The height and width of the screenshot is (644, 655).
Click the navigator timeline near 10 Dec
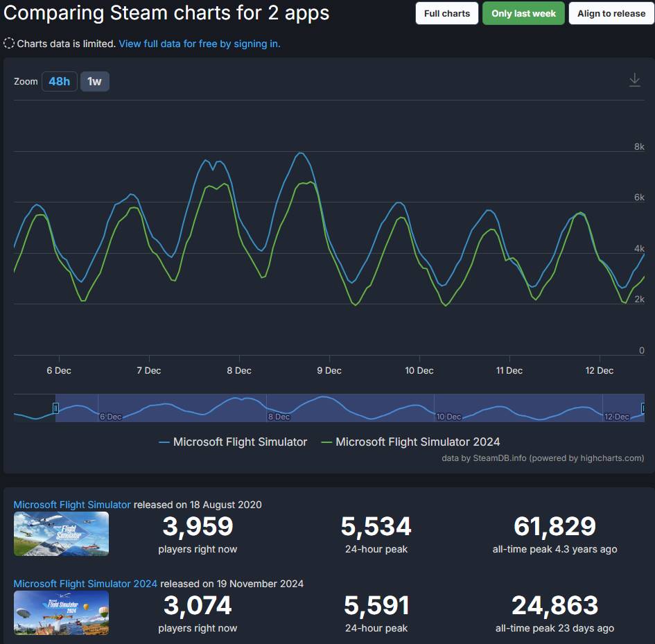tap(448, 417)
